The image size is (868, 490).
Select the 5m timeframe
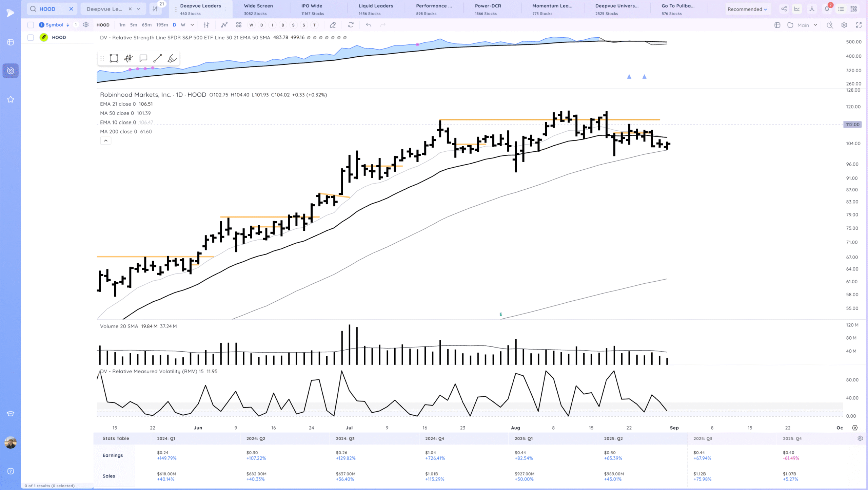point(134,25)
